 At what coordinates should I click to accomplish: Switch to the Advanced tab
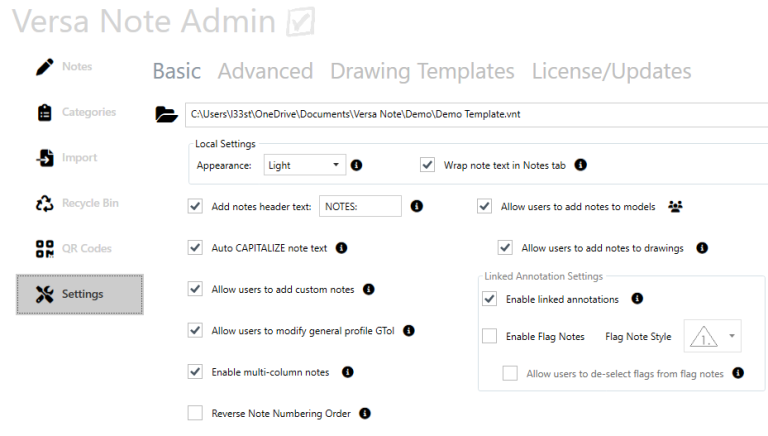tap(265, 72)
